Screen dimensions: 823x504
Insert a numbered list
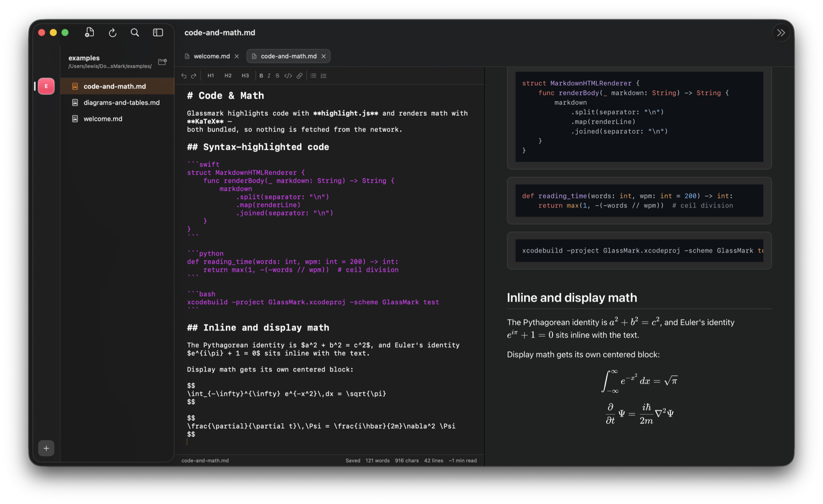pyautogui.click(x=324, y=76)
